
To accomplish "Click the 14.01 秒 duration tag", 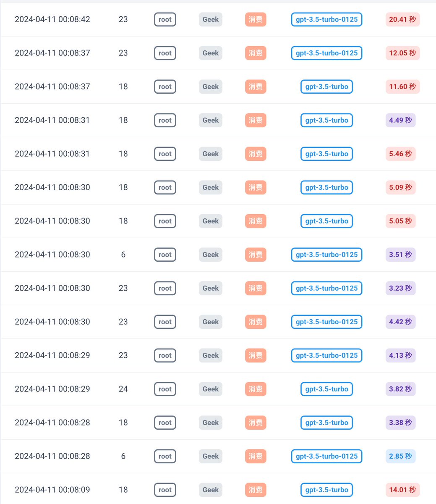I will [x=402, y=490].
